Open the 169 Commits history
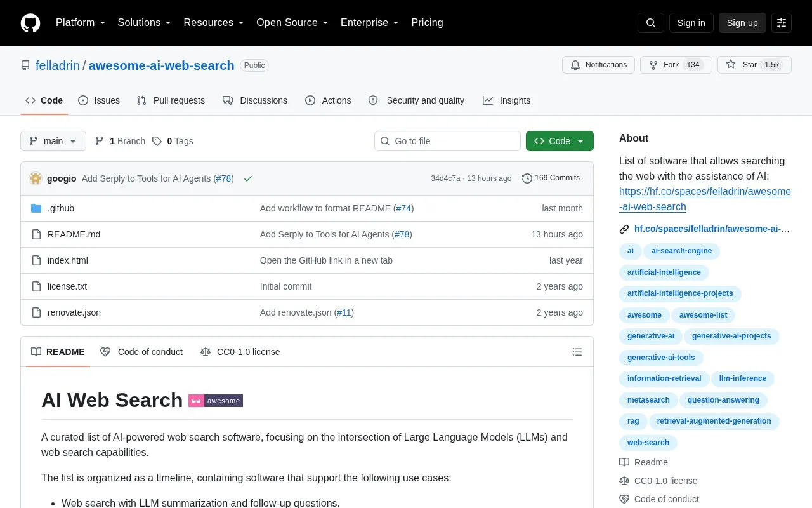Image resolution: width=812 pixels, height=508 pixels. (551, 178)
